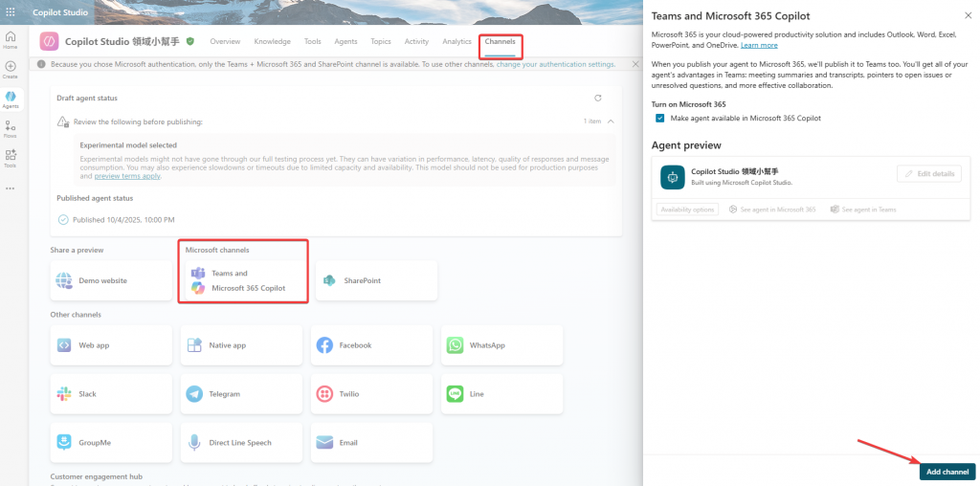980x486 pixels.
Task: Click the Availability options button
Action: [x=687, y=210]
